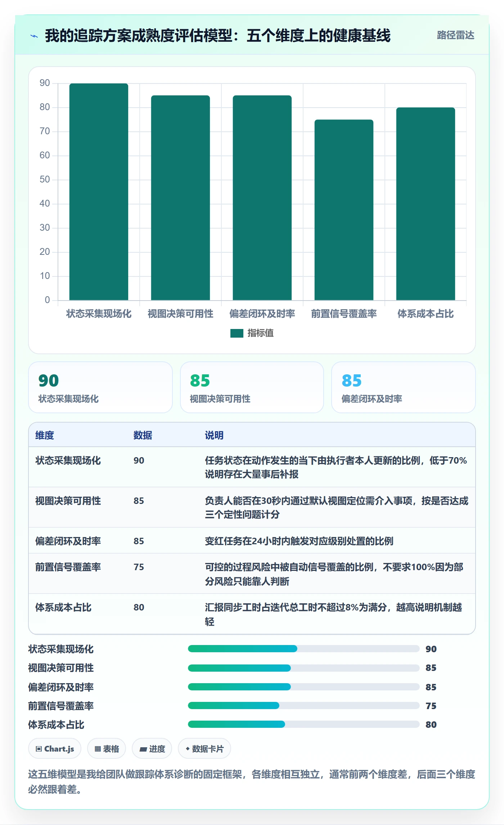Click the Chart.js chip's square icon
Screen dimensions: 504x825
click(x=39, y=749)
